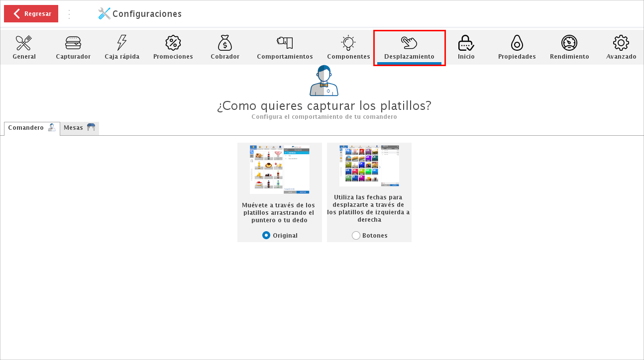
Task: Open the Comandero tab
Action: [x=31, y=128]
